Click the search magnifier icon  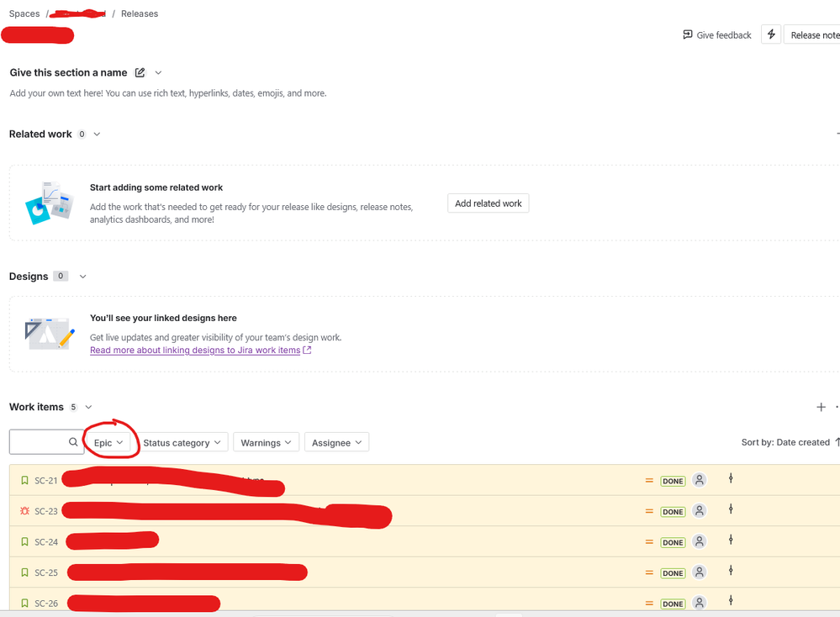click(x=73, y=442)
